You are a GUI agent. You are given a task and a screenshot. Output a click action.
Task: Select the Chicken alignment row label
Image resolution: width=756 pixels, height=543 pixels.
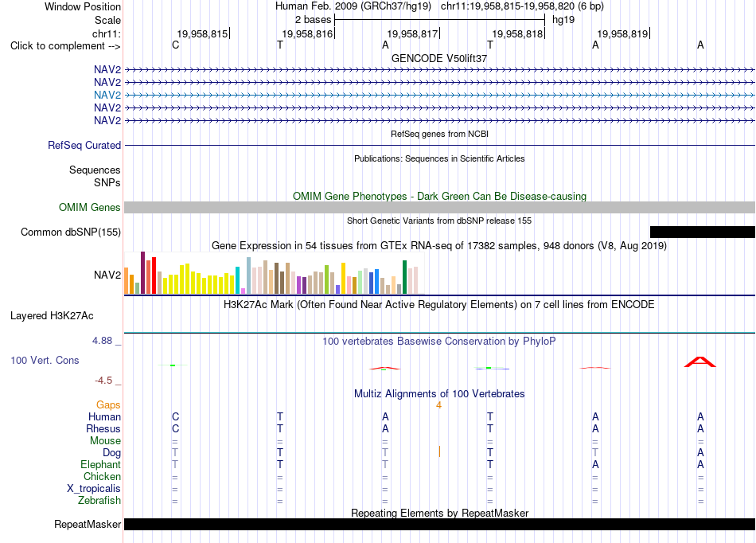click(102, 476)
